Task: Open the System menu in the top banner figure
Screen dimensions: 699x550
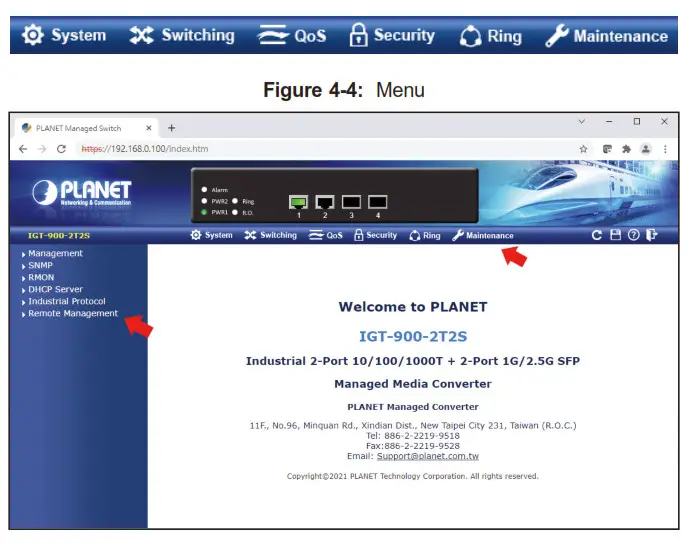Action: click(65, 35)
